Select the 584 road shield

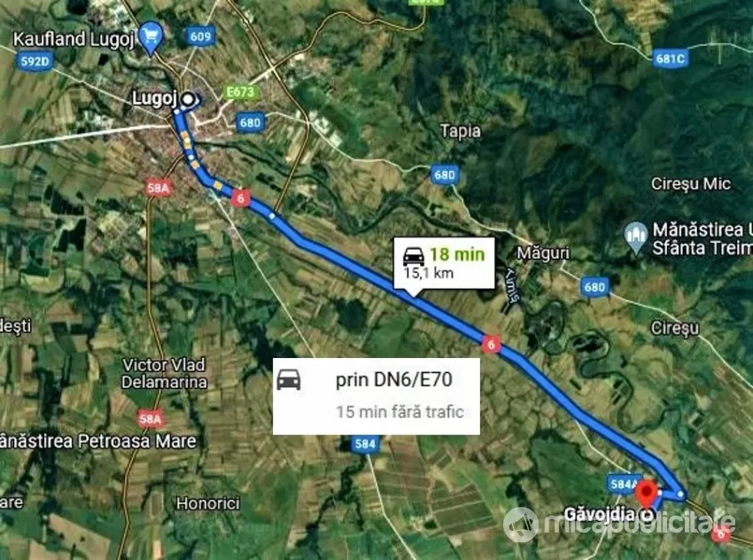pos(365,444)
